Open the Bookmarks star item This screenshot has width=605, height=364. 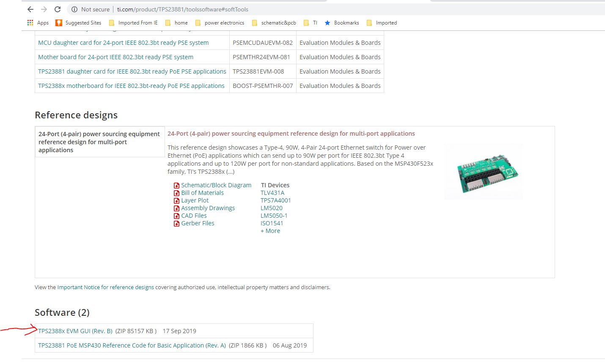(x=341, y=23)
